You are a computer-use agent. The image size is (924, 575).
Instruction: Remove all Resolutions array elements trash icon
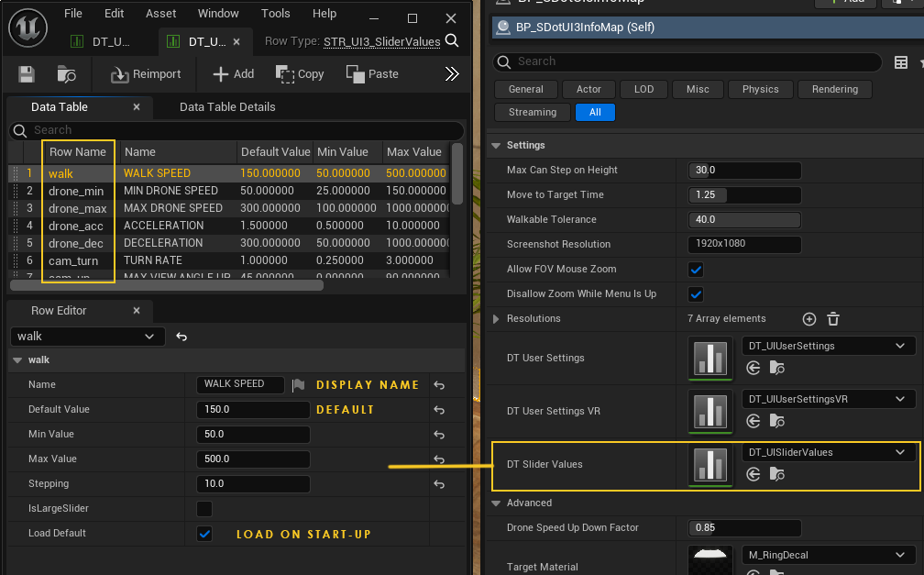click(832, 319)
